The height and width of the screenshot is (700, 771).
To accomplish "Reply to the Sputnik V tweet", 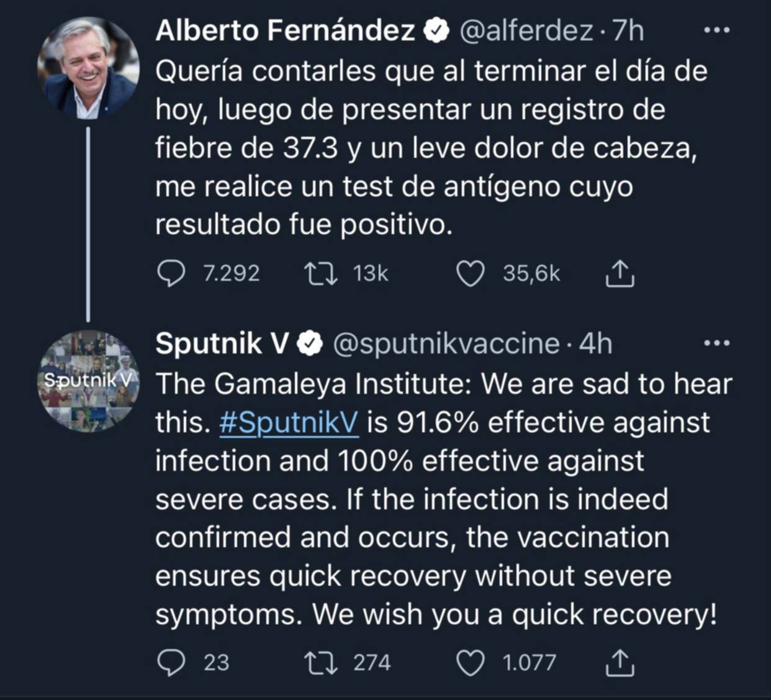I will point(171,663).
